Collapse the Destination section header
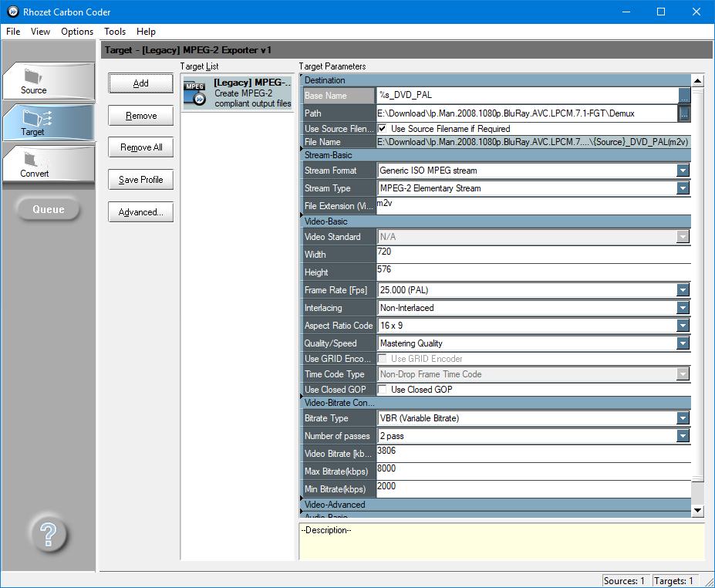 click(x=495, y=80)
